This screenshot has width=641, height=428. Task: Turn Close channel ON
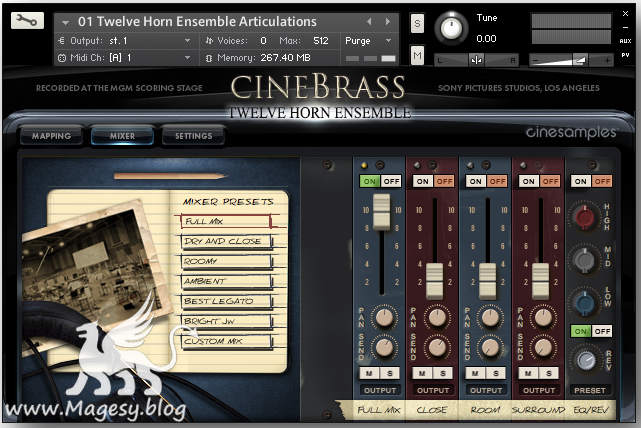(x=423, y=181)
